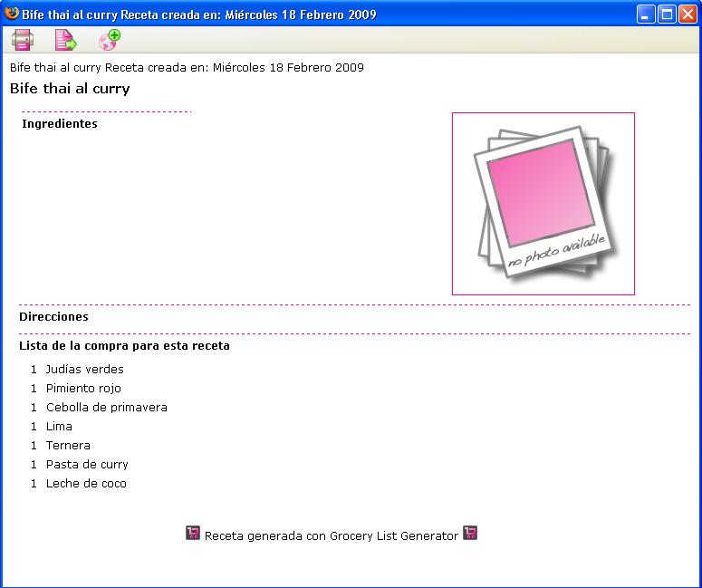The height and width of the screenshot is (588, 702).
Task: Click the no photo available thumbnail
Action: [x=543, y=204]
